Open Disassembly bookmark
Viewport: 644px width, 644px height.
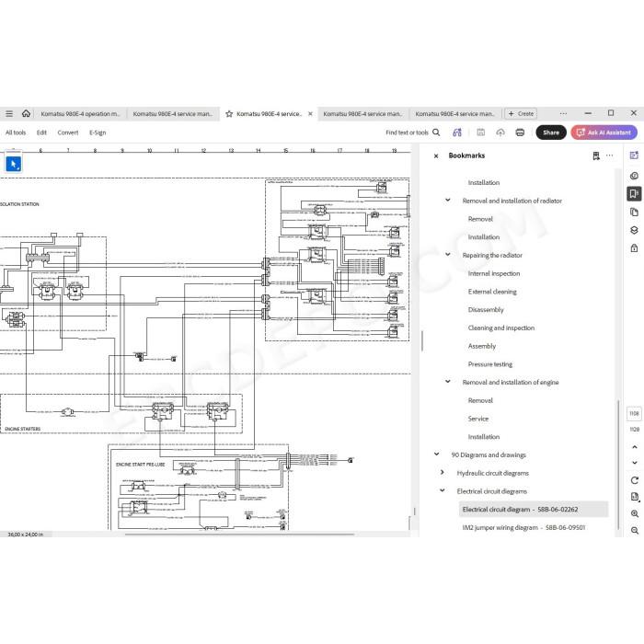486,310
